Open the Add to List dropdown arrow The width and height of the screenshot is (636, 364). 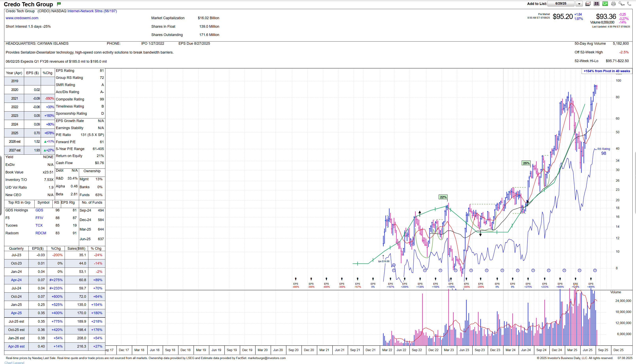pyautogui.click(x=579, y=4)
